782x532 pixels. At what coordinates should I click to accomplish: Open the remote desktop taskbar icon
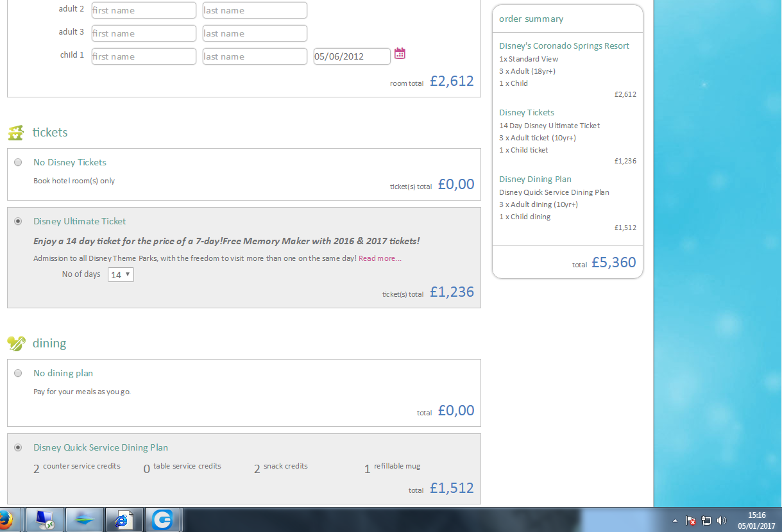45,520
